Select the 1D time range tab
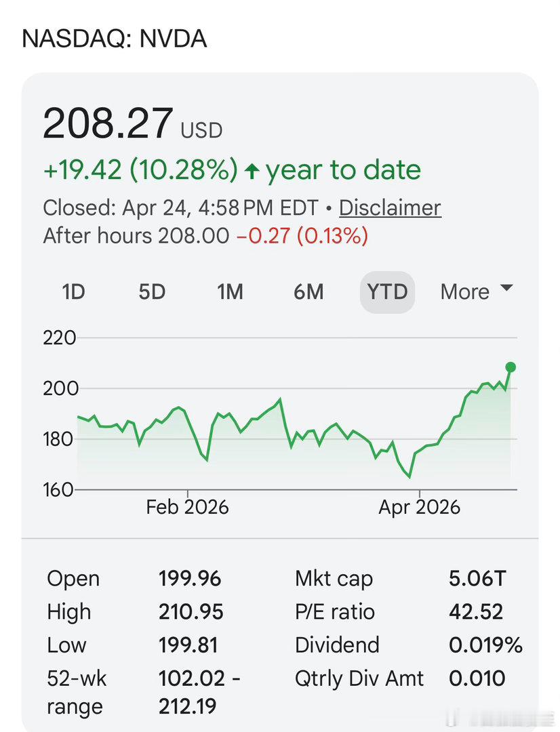Screen dimensions: 560x732 pos(73,292)
